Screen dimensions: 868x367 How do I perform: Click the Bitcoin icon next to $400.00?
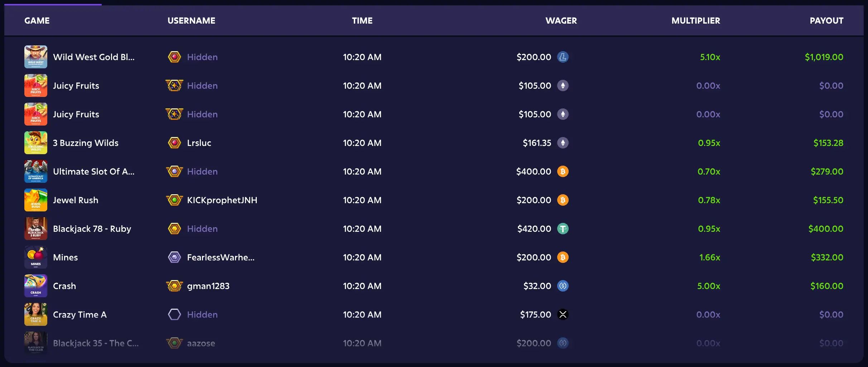[563, 171]
